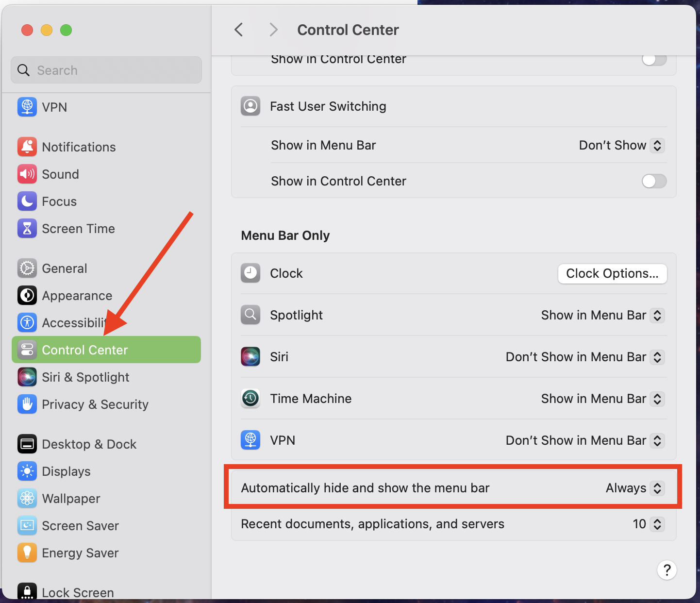Go back with the left chevron

(x=238, y=30)
